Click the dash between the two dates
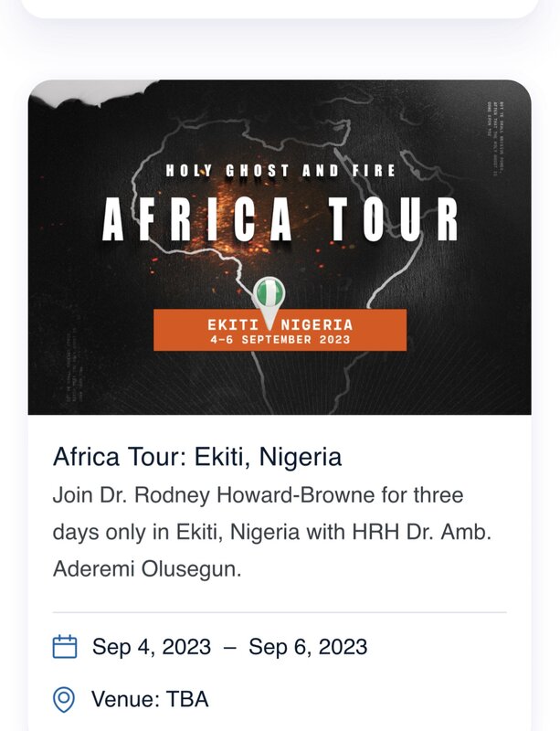The width and height of the screenshot is (560, 731). (230, 647)
